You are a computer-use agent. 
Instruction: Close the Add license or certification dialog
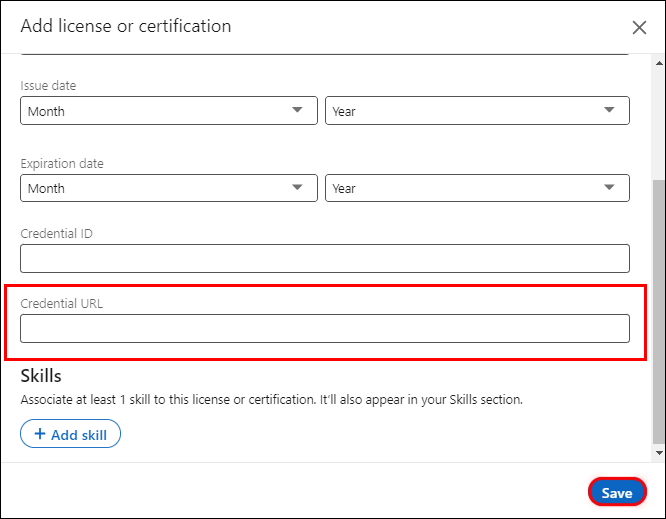point(640,28)
